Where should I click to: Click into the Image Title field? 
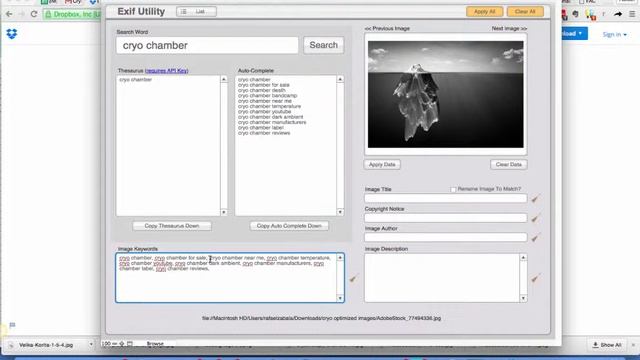click(x=446, y=198)
